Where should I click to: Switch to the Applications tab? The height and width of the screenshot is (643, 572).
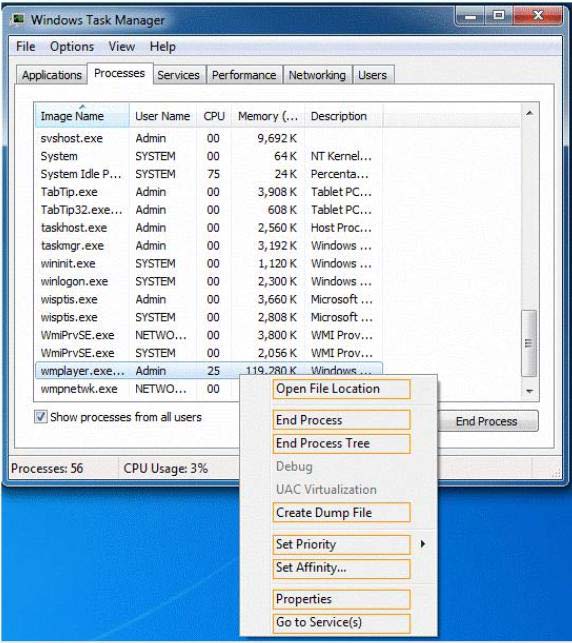pyautogui.click(x=52, y=75)
